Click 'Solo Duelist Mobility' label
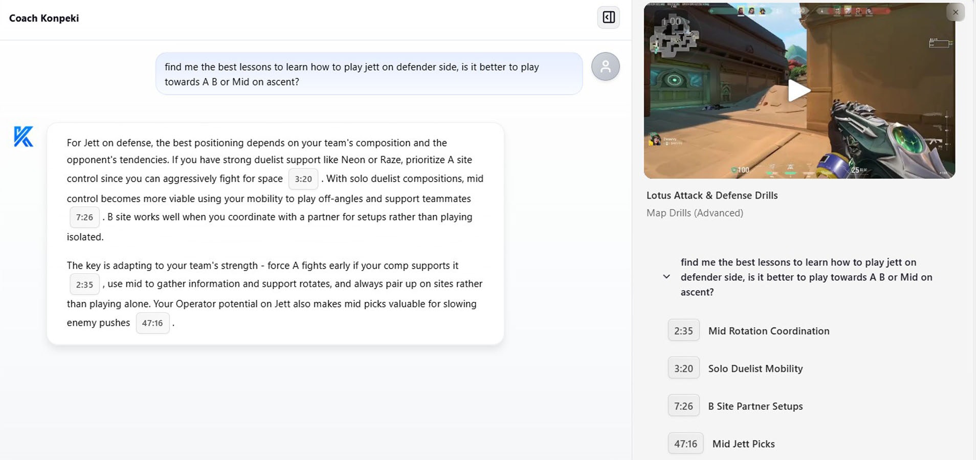The height and width of the screenshot is (460, 980). (x=755, y=369)
